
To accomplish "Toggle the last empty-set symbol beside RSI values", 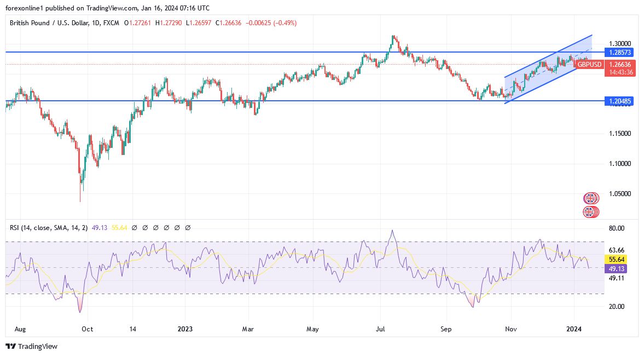I will click(188, 227).
